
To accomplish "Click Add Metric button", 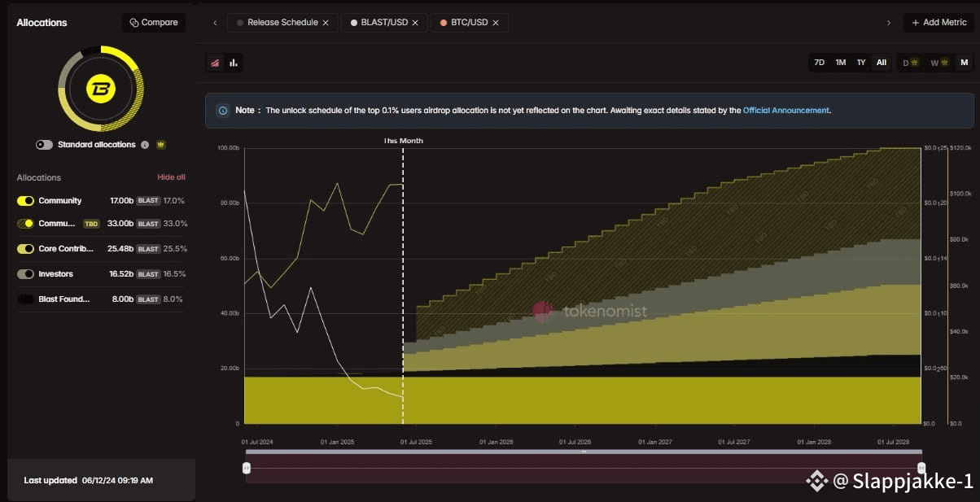I will click(x=938, y=23).
